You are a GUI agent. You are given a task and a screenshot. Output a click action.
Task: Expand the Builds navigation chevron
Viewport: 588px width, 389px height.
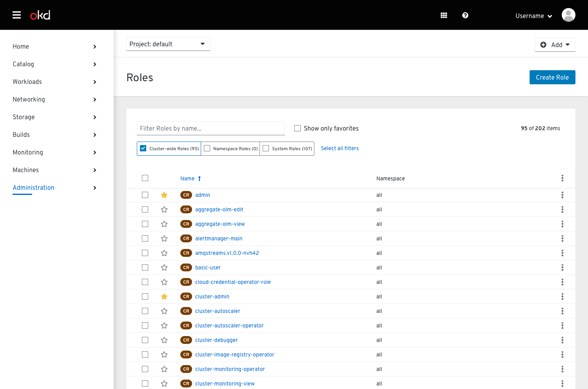tap(95, 135)
